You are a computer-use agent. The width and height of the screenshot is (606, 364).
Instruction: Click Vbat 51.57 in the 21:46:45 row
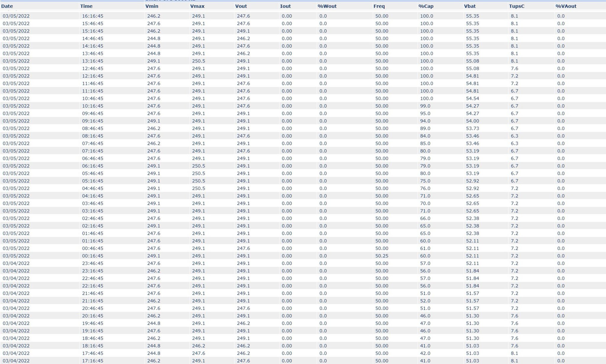(x=473, y=293)
